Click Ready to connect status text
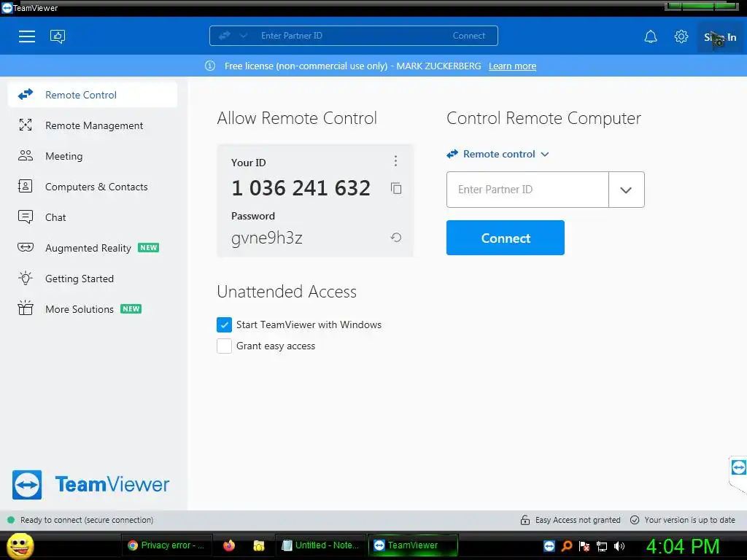The width and height of the screenshot is (747, 560). point(87,520)
